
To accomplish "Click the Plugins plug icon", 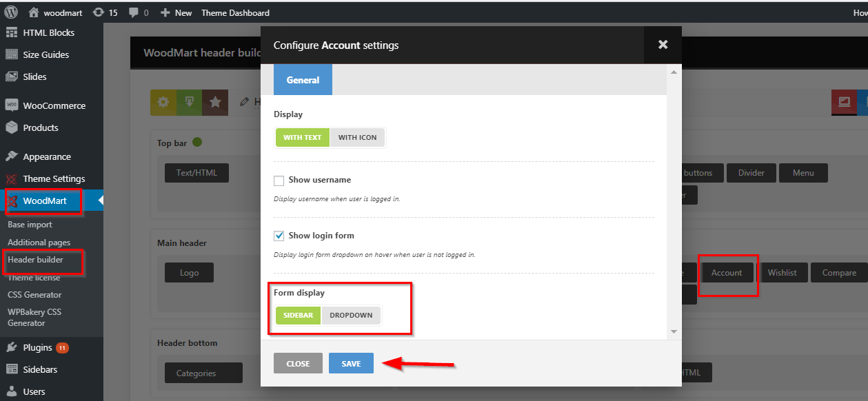I will click(x=11, y=347).
